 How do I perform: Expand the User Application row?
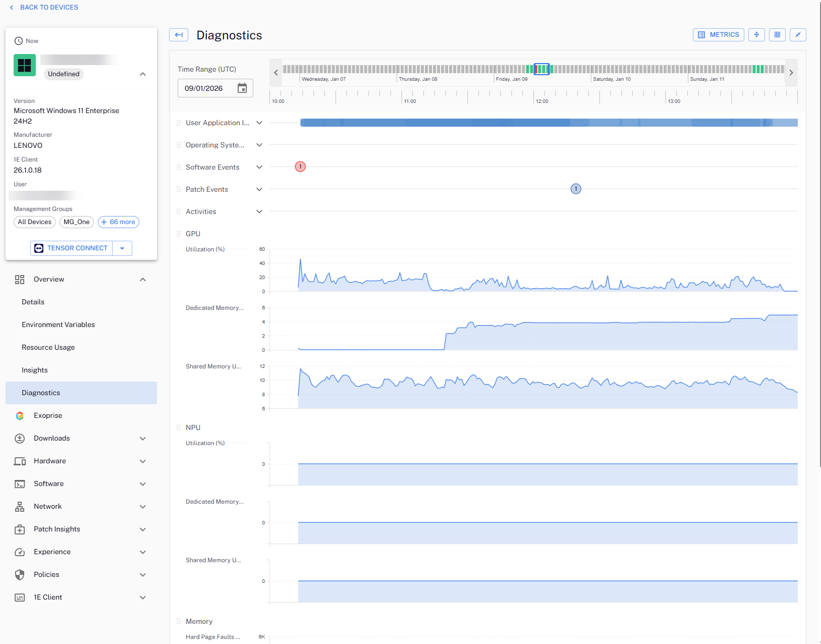(259, 123)
